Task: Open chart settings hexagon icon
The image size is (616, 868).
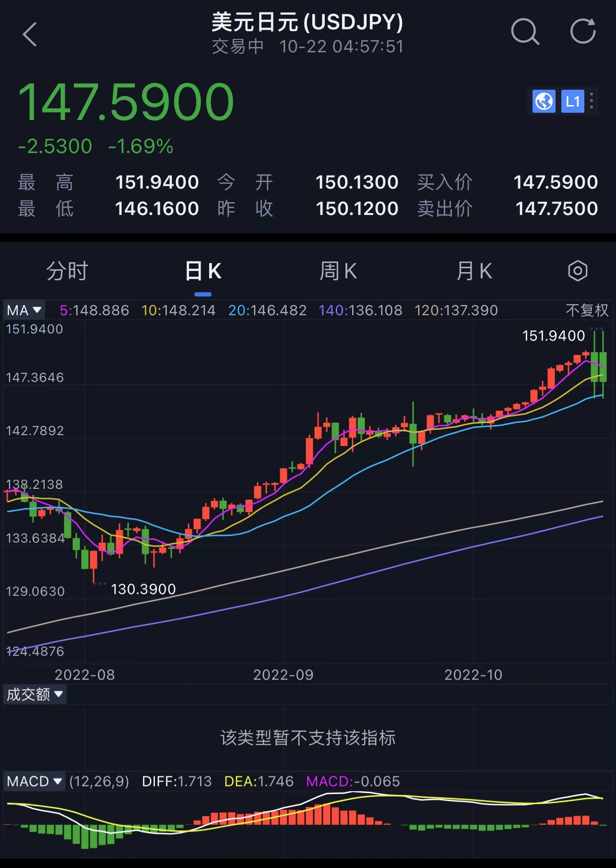Action: pyautogui.click(x=578, y=271)
